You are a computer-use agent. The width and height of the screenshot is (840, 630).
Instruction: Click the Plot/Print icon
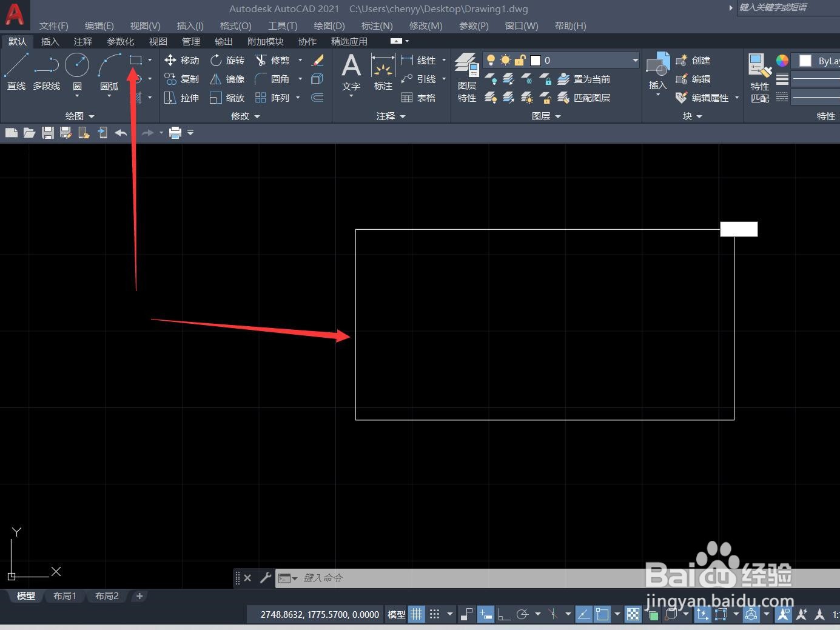point(175,133)
